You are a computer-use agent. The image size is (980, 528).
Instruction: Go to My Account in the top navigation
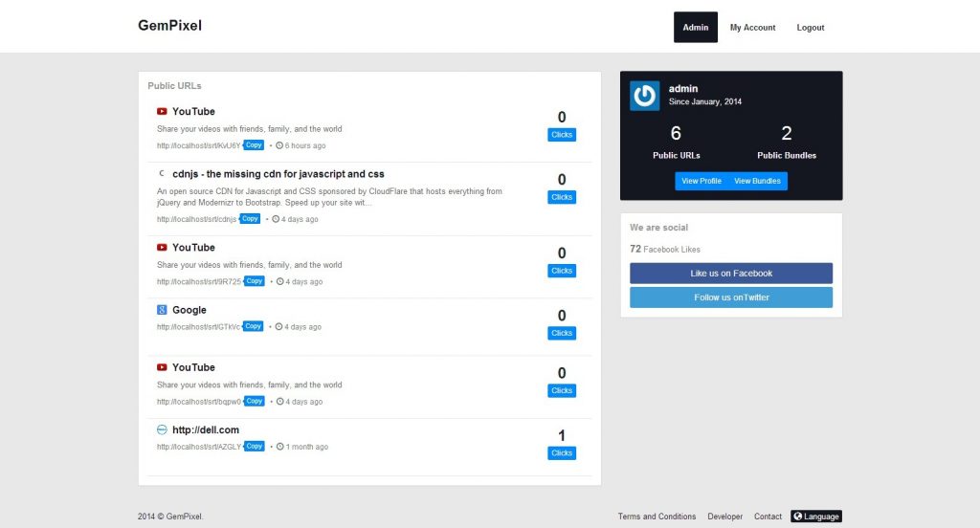pyautogui.click(x=752, y=28)
